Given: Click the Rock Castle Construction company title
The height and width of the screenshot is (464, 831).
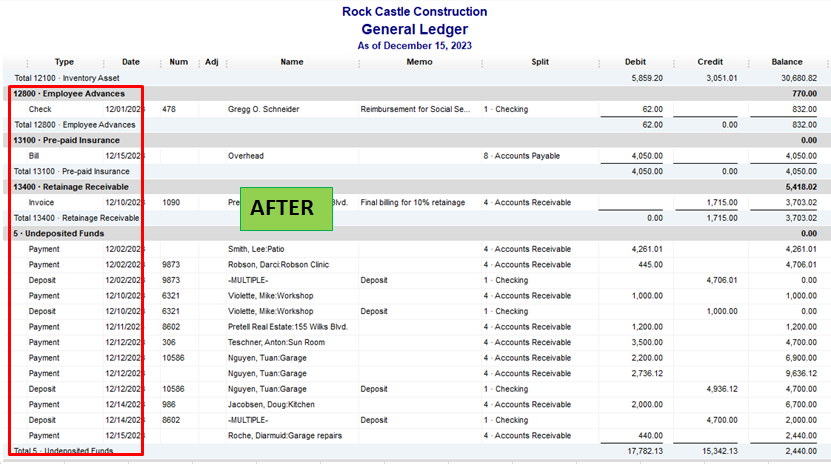Looking at the screenshot, I should pyautogui.click(x=414, y=12).
